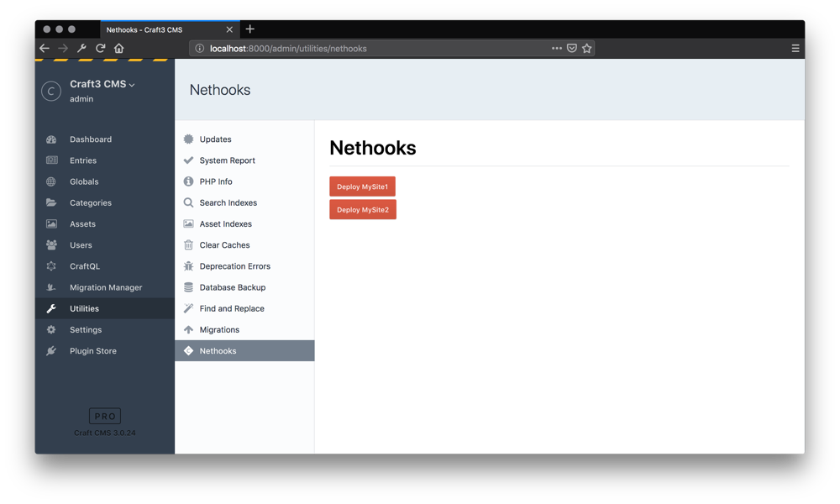This screenshot has height=504, width=840.
Task: Click the Migration Manager icon
Action: (51, 287)
